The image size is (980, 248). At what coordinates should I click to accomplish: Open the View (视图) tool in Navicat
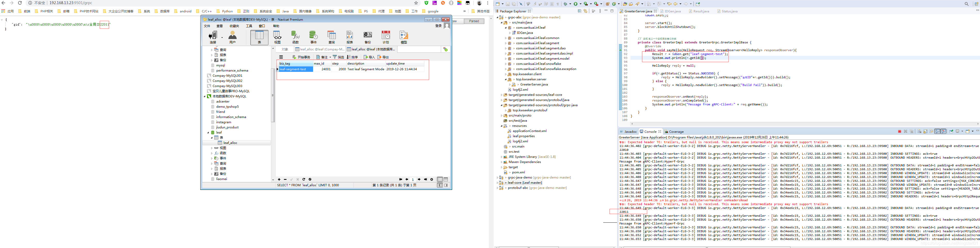point(277,37)
